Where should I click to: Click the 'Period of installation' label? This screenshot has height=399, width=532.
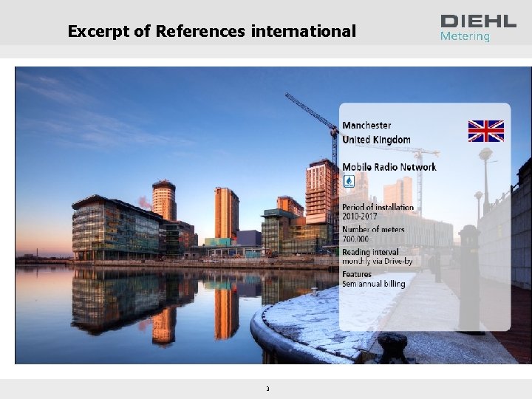[x=378, y=207]
